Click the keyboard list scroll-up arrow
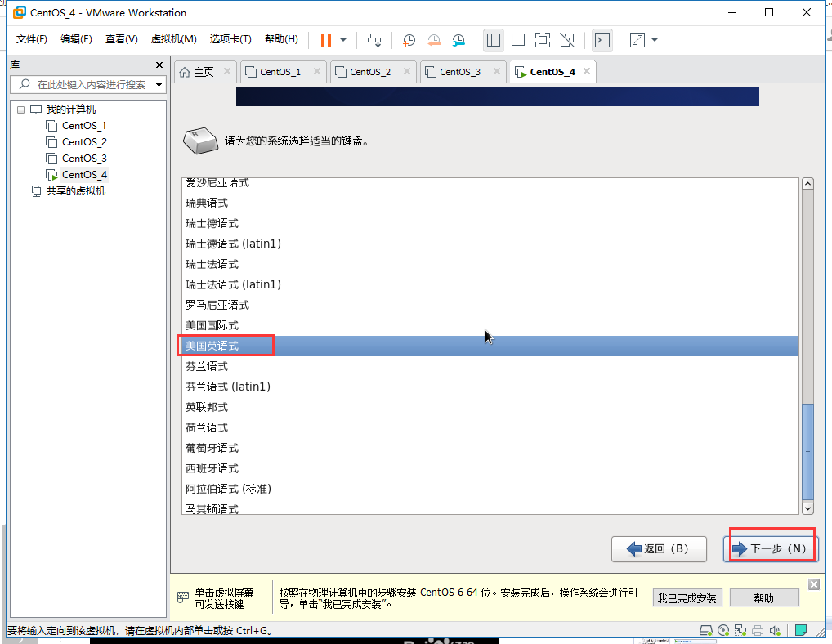Viewport: 832px width, 644px height. coord(807,184)
